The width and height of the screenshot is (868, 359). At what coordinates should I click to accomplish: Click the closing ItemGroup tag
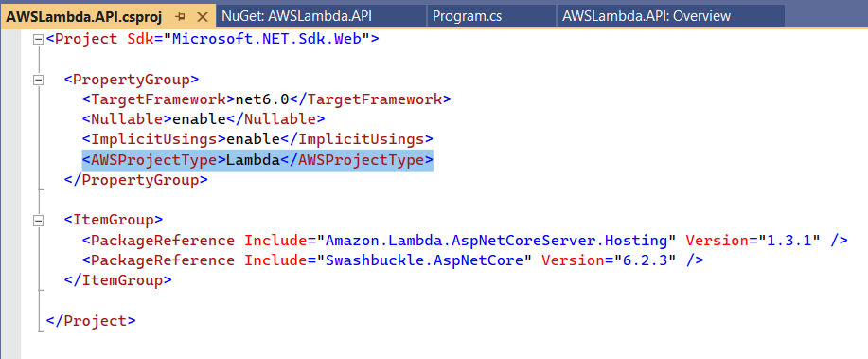click(118, 280)
